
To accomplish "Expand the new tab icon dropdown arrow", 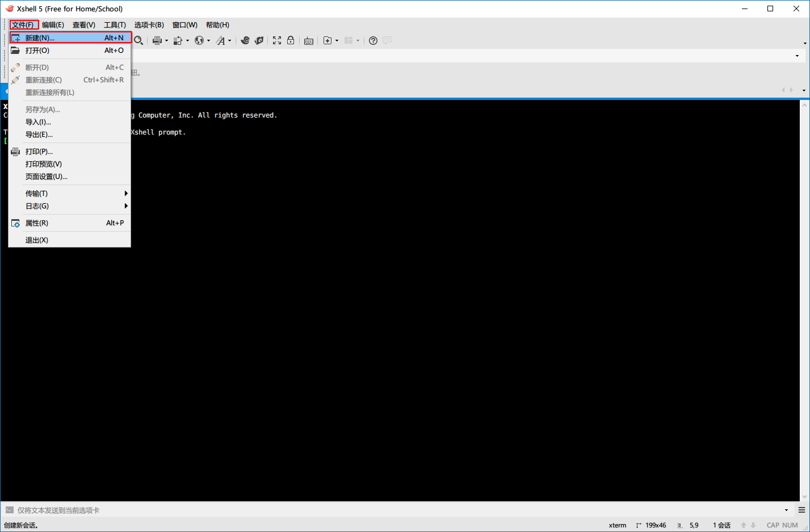I will pyautogui.click(x=337, y=41).
